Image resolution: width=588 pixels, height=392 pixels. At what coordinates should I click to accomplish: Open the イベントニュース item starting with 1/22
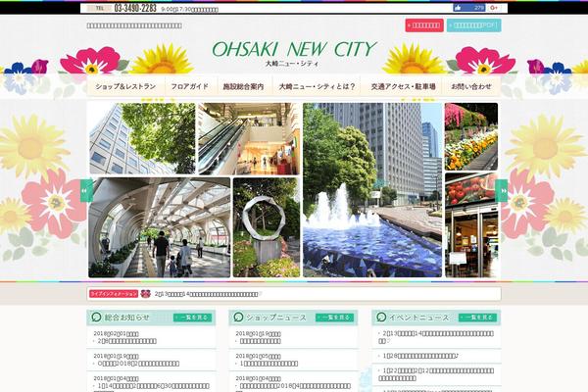coord(436,374)
